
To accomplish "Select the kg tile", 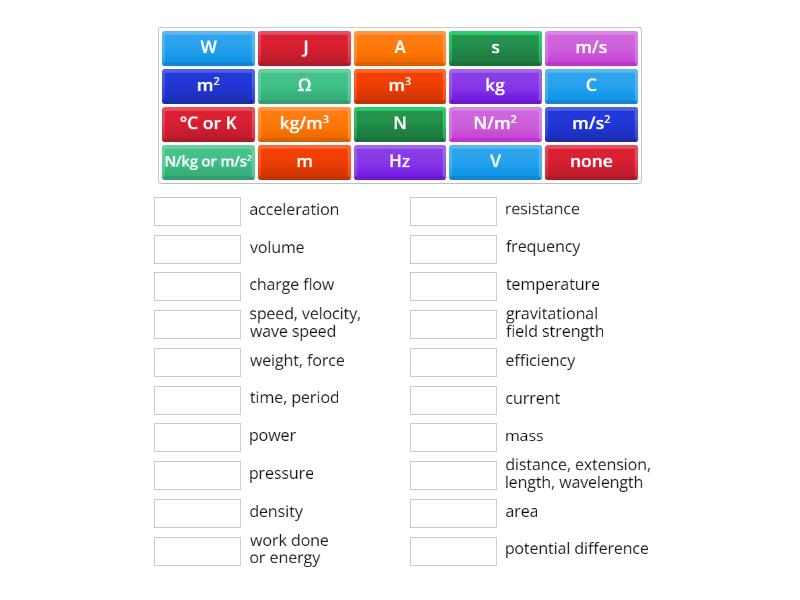I will pos(495,85).
